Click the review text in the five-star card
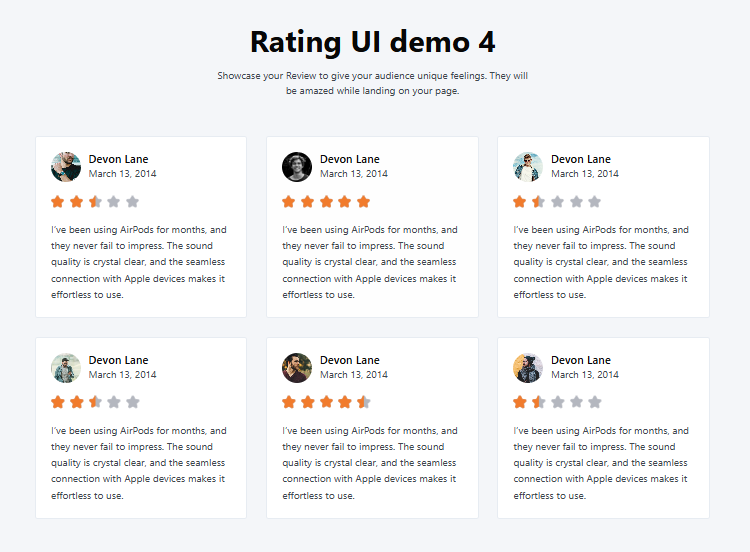This screenshot has width=750, height=552. (370, 262)
